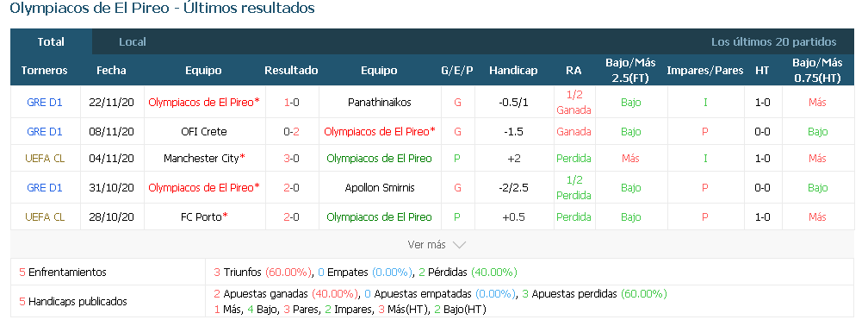The width and height of the screenshot is (868, 326).
Task: Click the Handicap column header
Action: pos(513,71)
